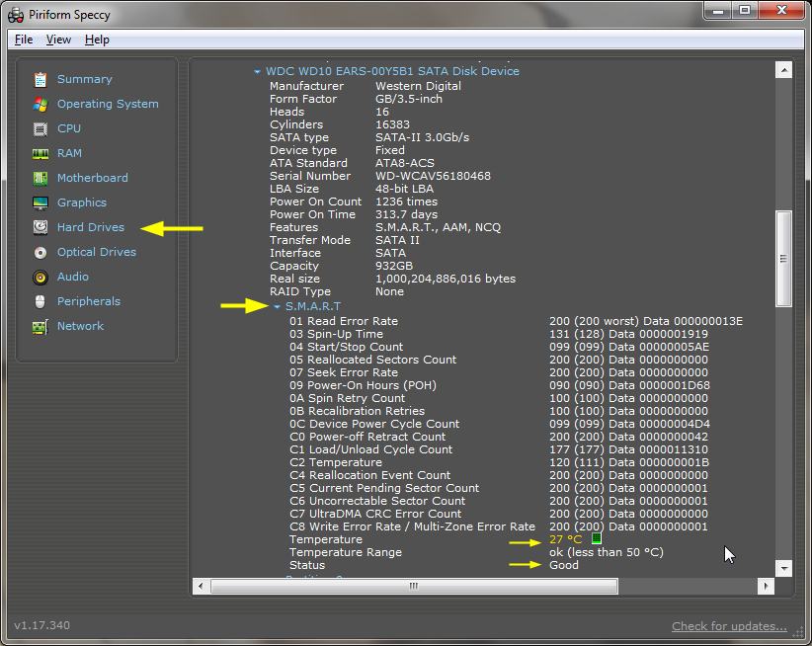Screen dimensions: 812x646
Task: Select the 03 Spin-Up Time row
Action: [x=498, y=334]
